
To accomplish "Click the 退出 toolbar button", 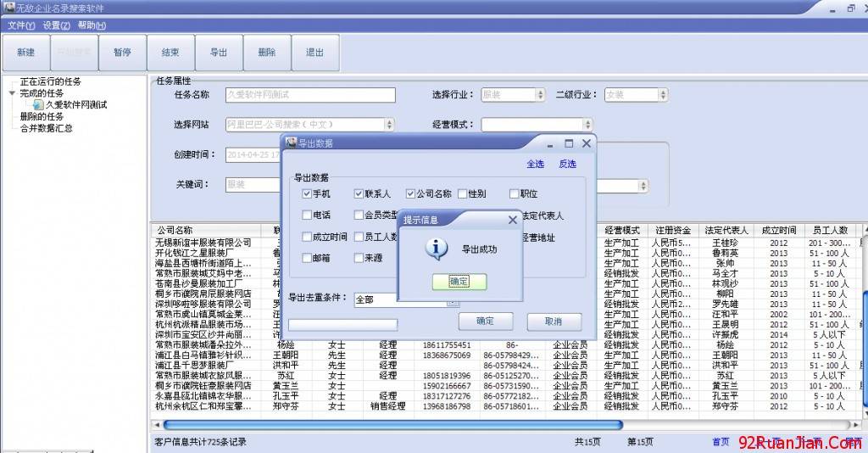I will [315, 53].
